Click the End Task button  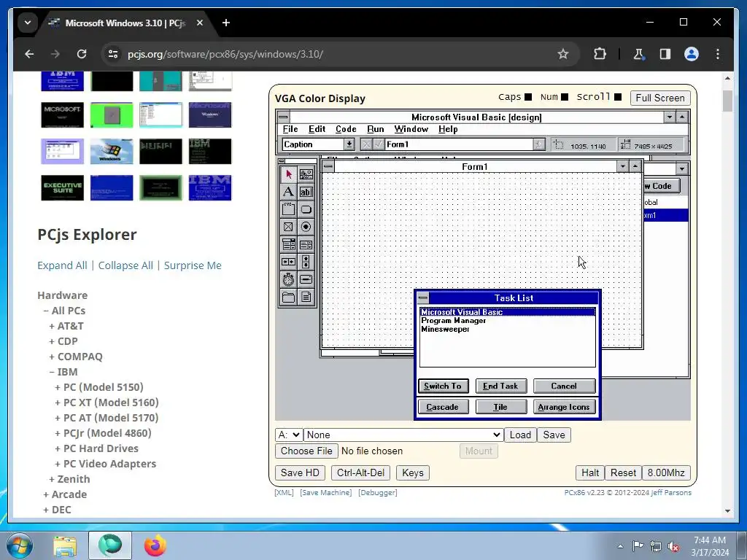[x=500, y=386]
